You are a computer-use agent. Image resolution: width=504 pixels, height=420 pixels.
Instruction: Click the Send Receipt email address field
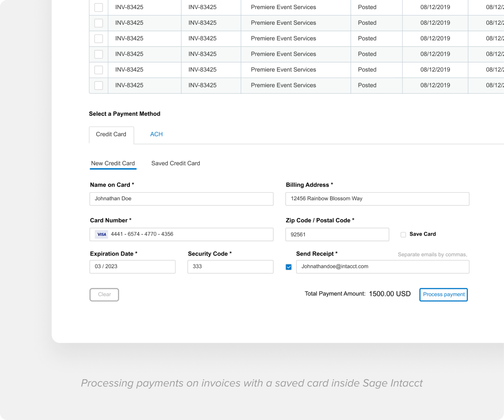coord(382,266)
